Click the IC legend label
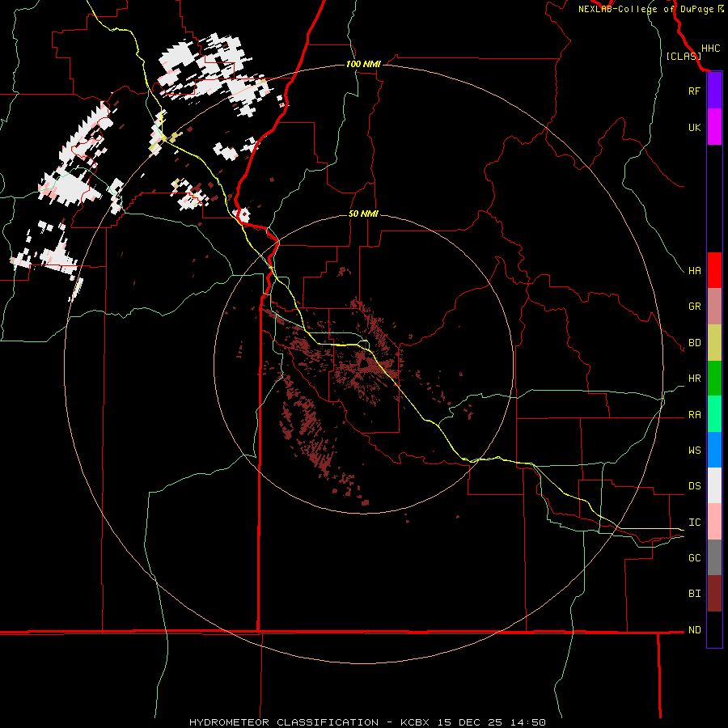This screenshot has width=728, height=728. point(694,522)
